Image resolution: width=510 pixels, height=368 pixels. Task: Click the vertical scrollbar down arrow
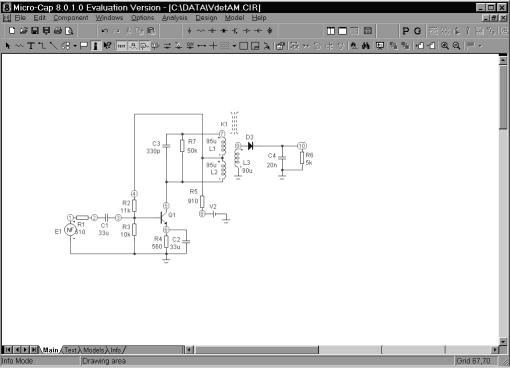click(x=503, y=341)
